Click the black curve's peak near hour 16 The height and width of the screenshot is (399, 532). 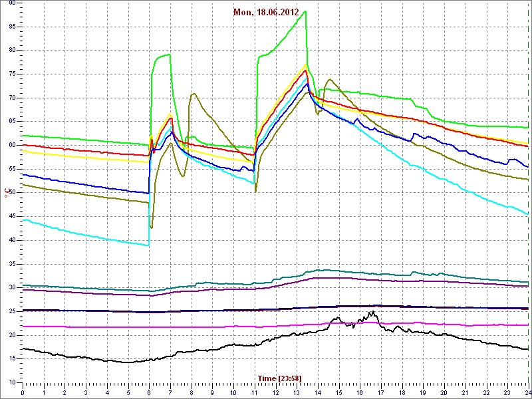coord(372,312)
